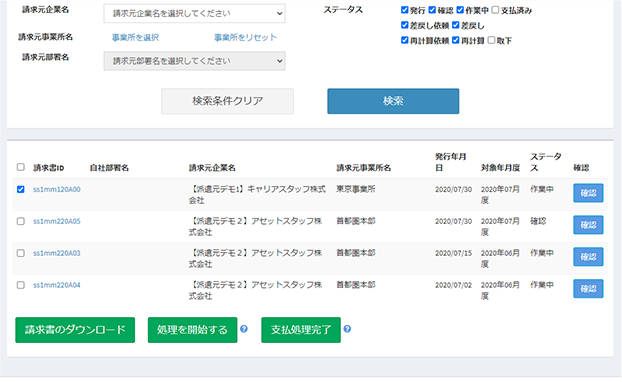Toggle the 作業中 status checkbox

(x=460, y=10)
